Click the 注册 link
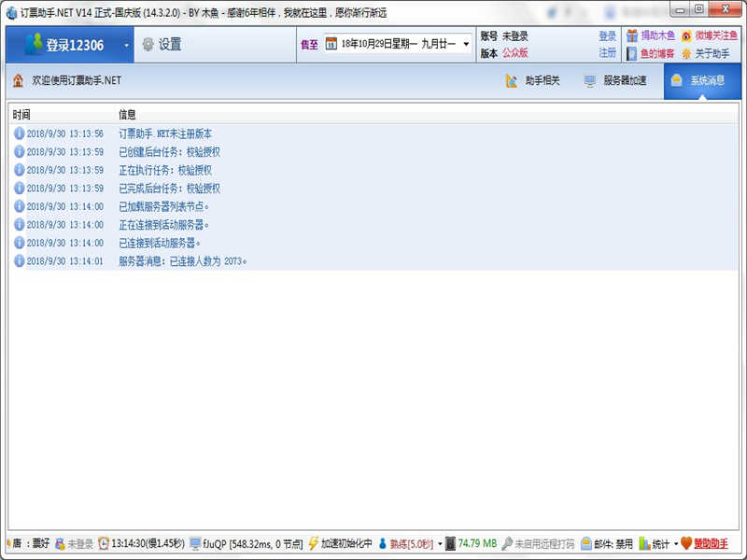This screenshot has width=747, height=560. pyautogui.click(x=607, y=53)
